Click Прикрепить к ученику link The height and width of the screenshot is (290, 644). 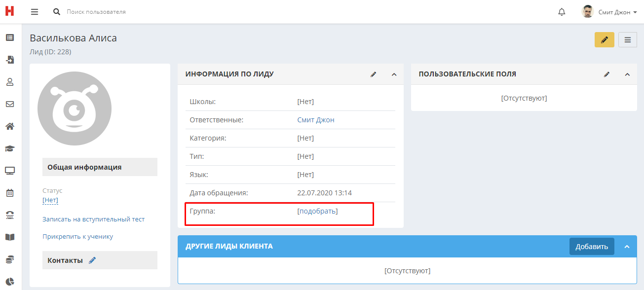78,236
